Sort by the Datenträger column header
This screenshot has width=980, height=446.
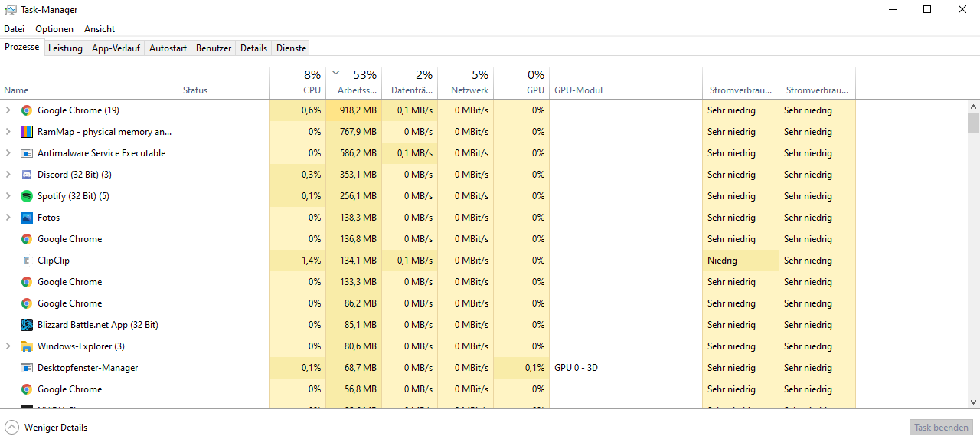tap(410, 84)
